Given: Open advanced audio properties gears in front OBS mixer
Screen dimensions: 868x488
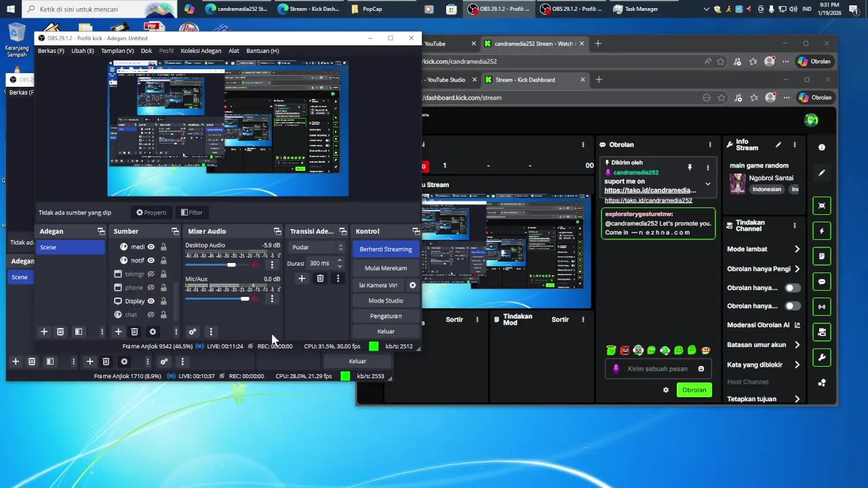Looking at the screenshot, I should pyautogui.click(x=193, y=331).
